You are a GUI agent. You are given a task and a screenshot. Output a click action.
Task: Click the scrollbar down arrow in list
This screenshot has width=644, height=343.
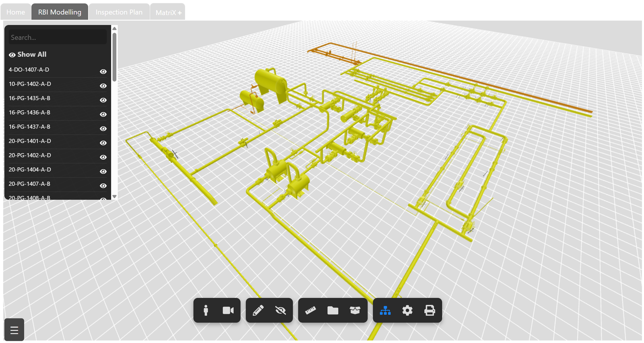(x=114, y=197)
